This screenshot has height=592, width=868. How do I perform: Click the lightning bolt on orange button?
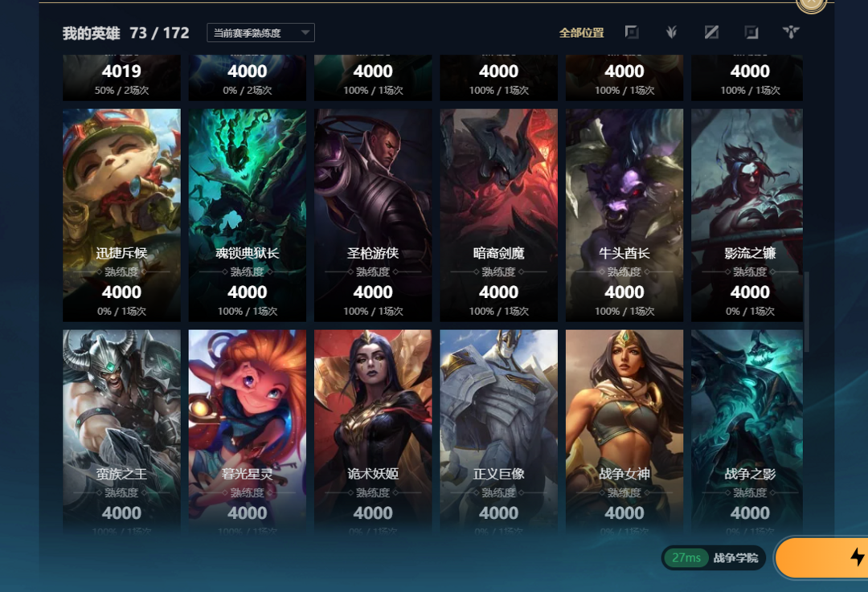[x=858, y=557]
